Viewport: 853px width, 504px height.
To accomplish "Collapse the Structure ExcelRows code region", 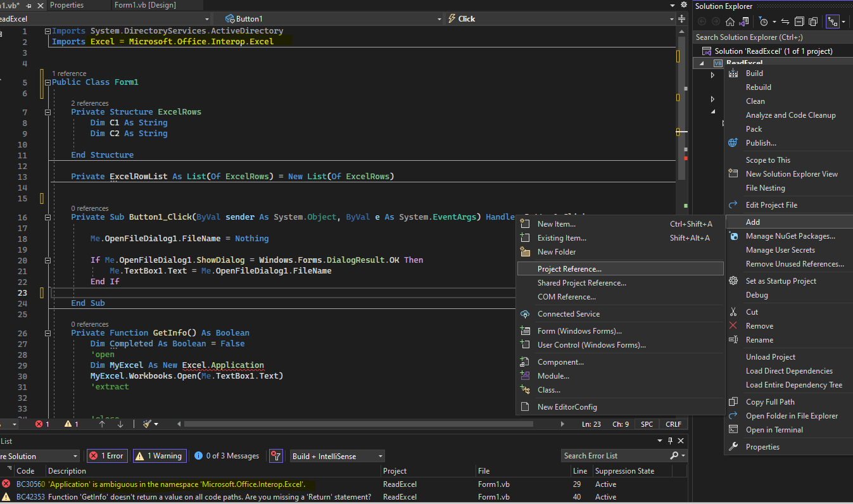I will (47, 111).
